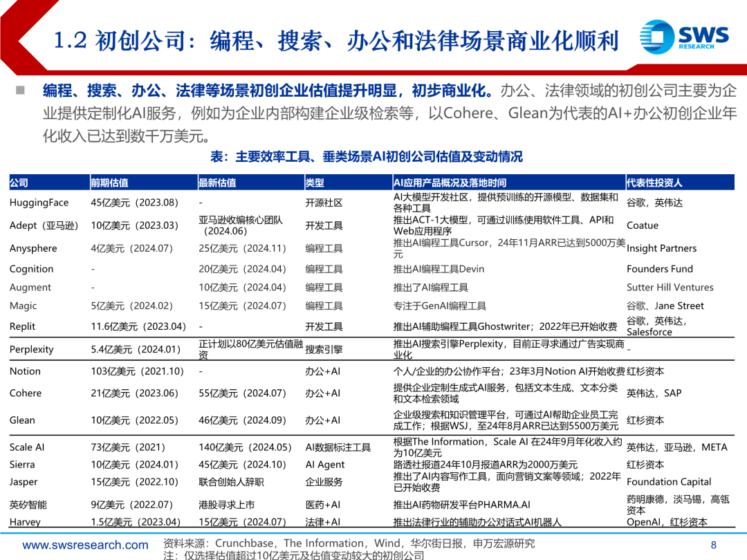This screenshot has height=560, width=747.
Task: Click the 'OpenAI，红杉资本' investor cell
Action: click(x=667, y=522)
